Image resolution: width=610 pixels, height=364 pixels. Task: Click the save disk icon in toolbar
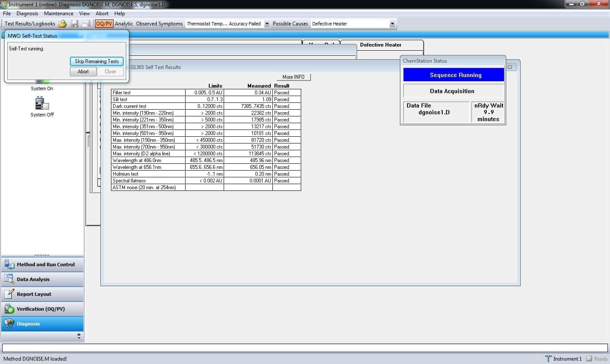click(x=75, y=24)
